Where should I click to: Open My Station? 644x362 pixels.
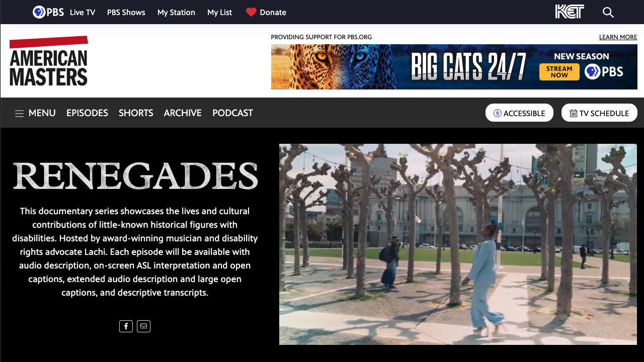(x=176, y=13)
